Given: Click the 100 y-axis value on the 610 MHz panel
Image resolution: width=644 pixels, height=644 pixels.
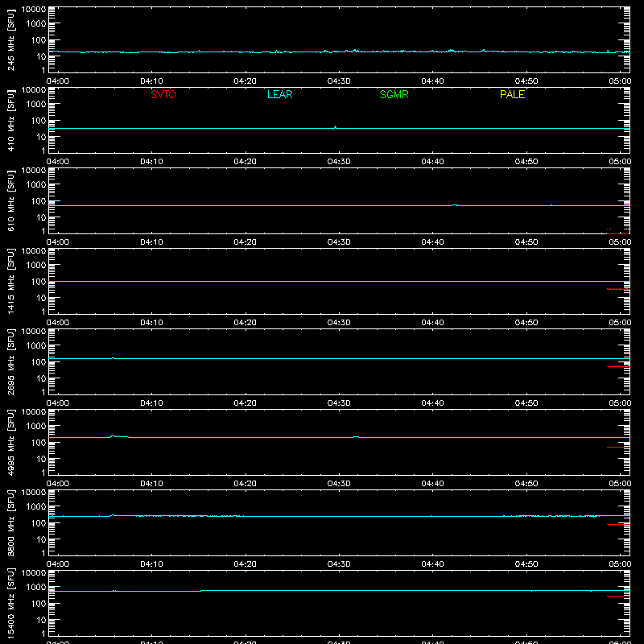Looking at the screenshot, I should [39, 201].
